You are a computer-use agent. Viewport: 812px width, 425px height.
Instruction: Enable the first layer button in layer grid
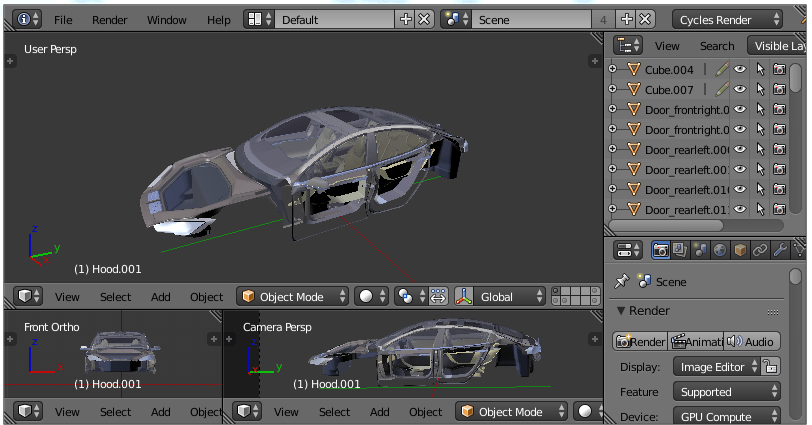[x=556, y=292]
